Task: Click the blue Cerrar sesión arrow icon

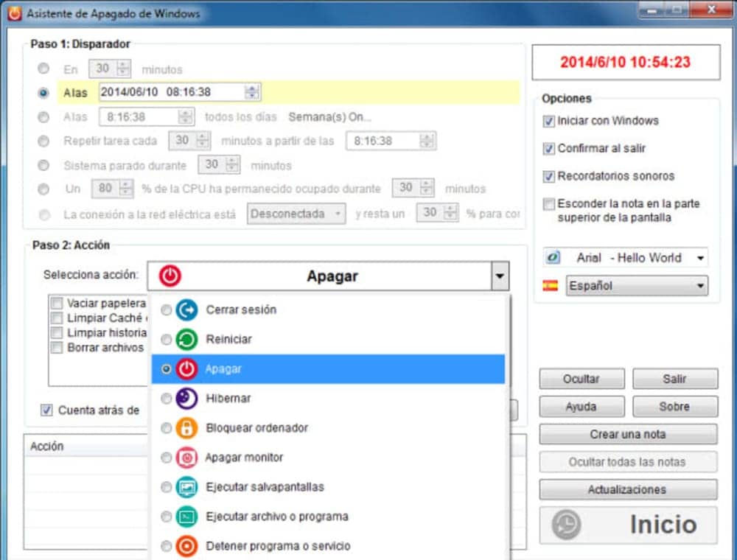Action: [186, 310]
